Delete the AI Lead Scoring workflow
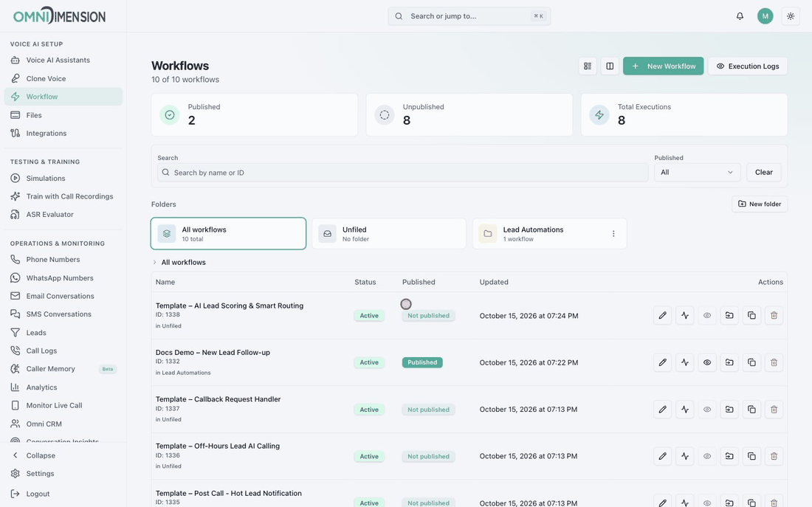The height and width of the screenshot is (507, 812). pos(774,315)
